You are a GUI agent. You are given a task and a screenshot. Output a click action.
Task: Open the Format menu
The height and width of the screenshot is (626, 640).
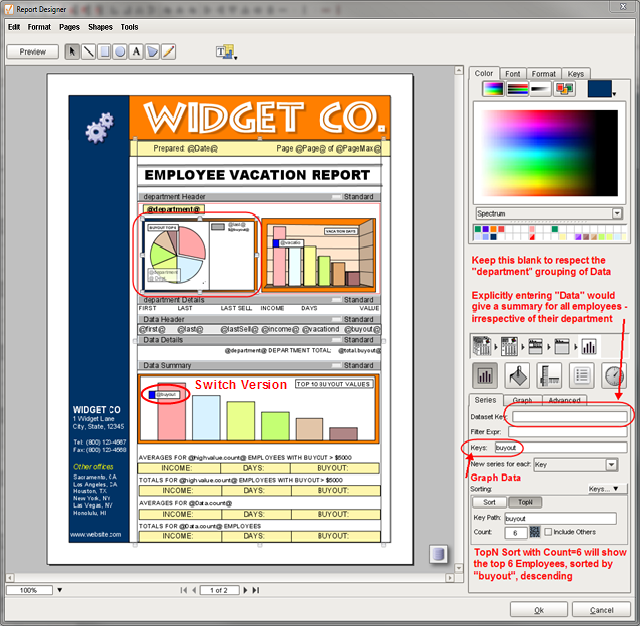(39, 27)
